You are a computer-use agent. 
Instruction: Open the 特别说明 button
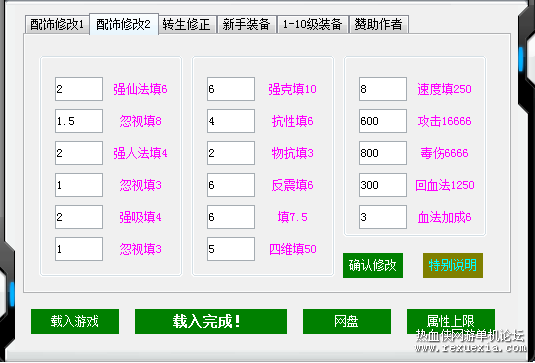[453, 265]
